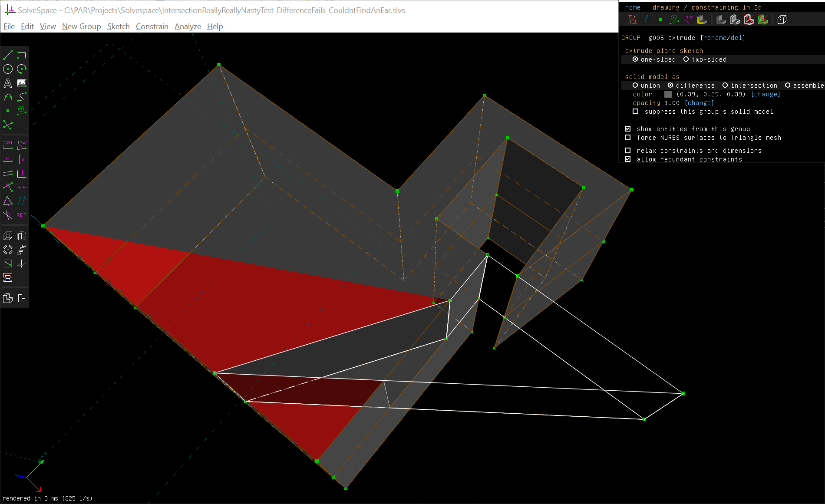825x504 pixels.
Task: Toggle faces selectable visibility icon
Action: click(x=702, y=20)
